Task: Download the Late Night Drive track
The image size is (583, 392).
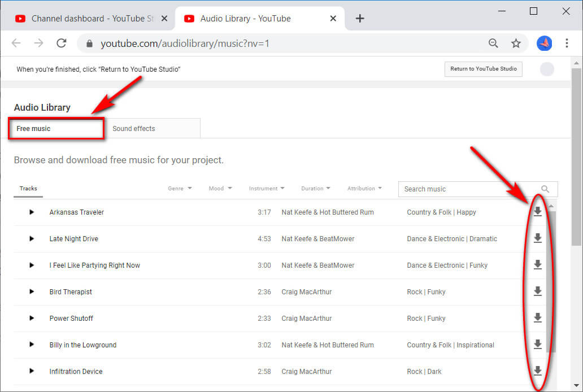Action: [537, 238]
